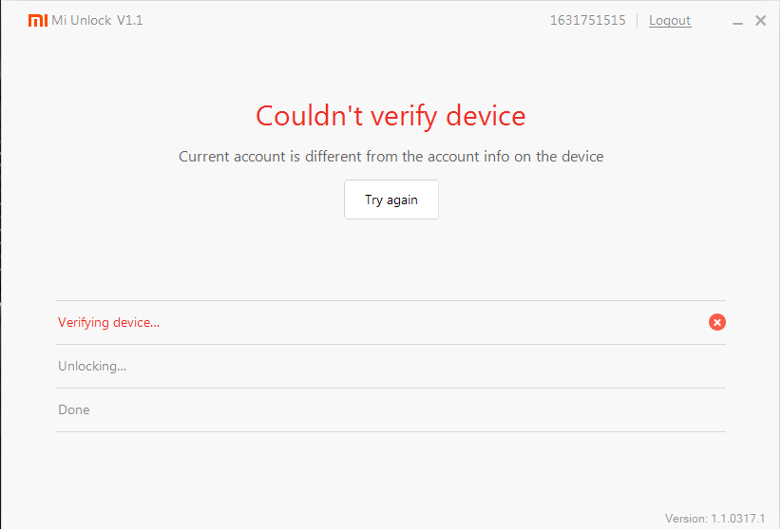782x532 pixels.
Task: Click the divider line below Done
Action: pos(391,432)
